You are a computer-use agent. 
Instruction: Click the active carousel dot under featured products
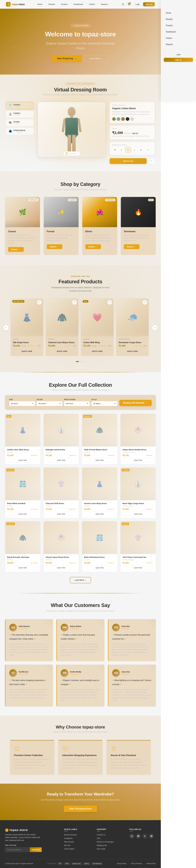click(77, 362)
